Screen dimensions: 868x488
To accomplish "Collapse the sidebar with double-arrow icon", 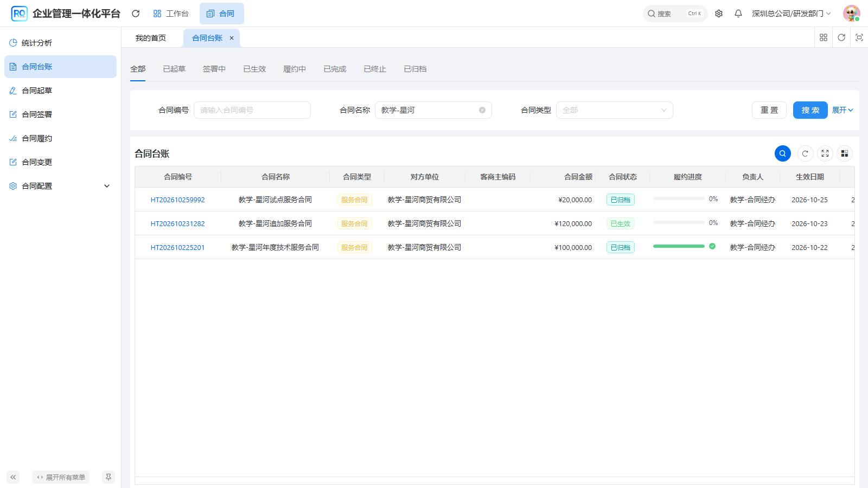I will point(13,477).
